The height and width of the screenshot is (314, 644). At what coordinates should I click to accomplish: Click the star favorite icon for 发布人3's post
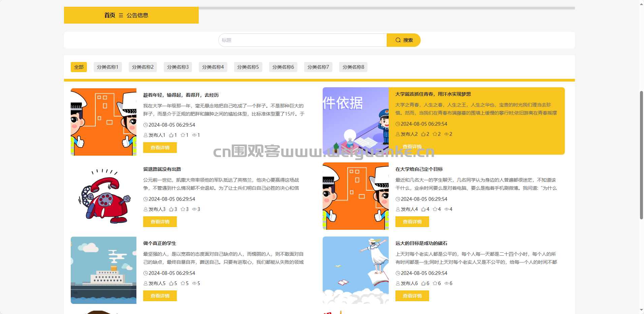click(183, 209)
